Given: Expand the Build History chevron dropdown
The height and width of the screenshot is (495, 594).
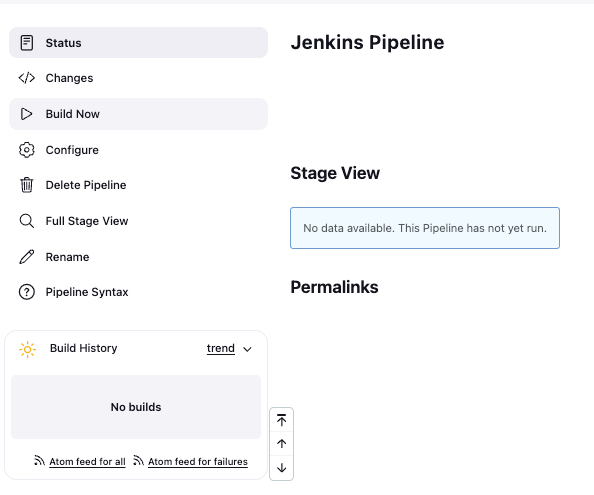Looking at the screenshot, I should [247, 349].
